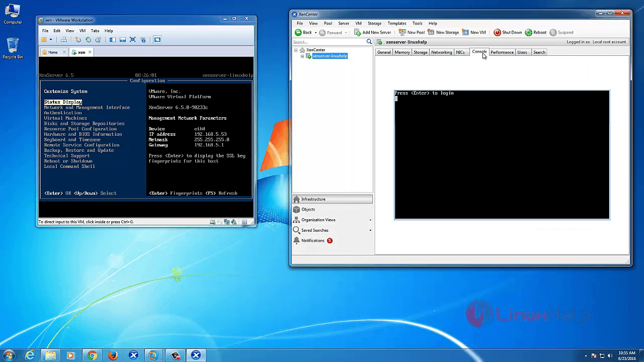Viewport: 644px width, 362px height.
Task: Expand the xenserver-linuxhelp tree node
Action: [x=302, y=56]
